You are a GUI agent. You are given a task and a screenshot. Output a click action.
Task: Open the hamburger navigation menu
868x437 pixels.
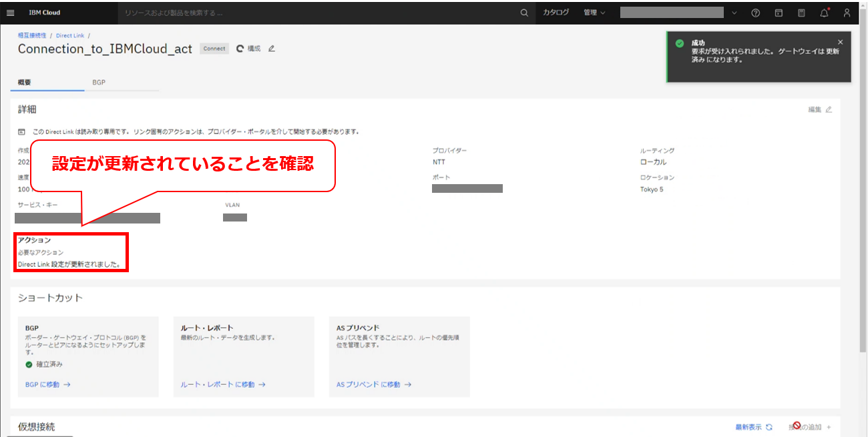[11, 13]
